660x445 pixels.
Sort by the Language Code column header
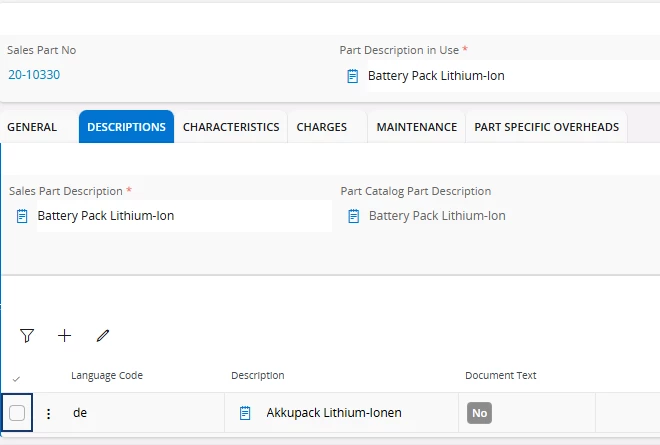tap(107, 376)
